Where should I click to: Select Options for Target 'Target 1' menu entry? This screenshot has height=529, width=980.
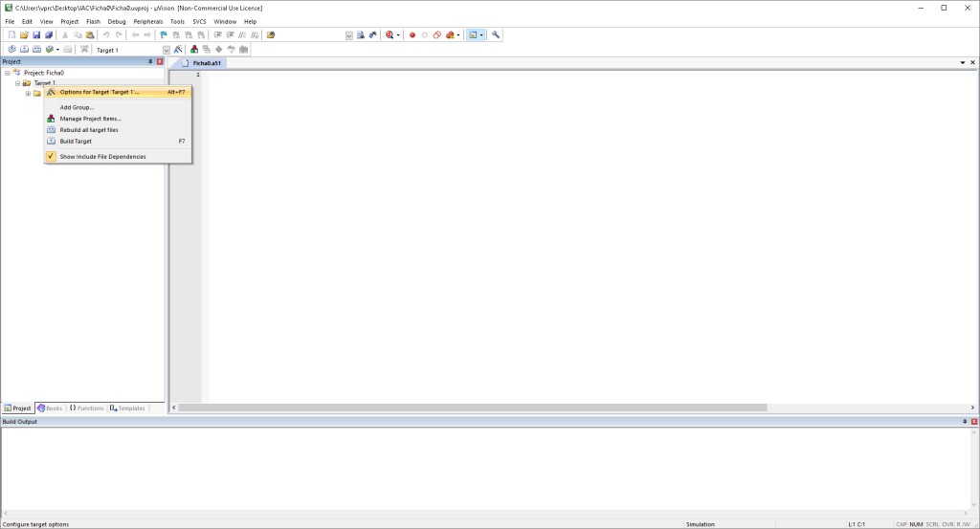click(100, 92)
